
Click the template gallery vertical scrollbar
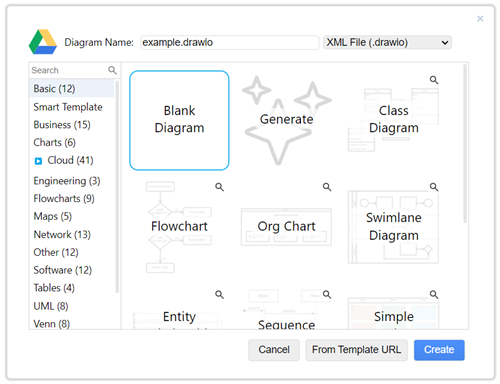click(x=465, y=143)
